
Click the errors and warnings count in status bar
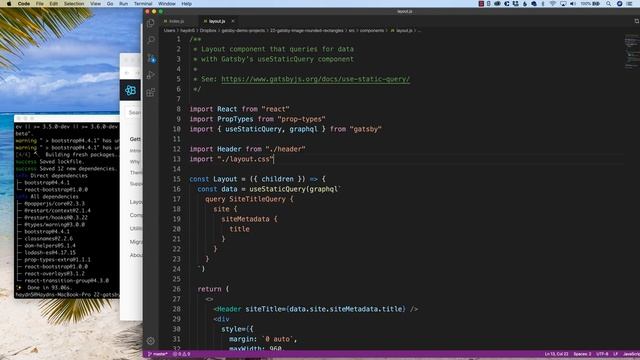tap(182, 354)
